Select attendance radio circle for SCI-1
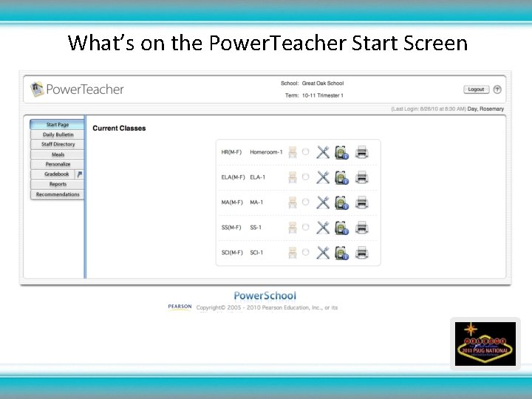 pyautogui.click(x=306, y=252)
